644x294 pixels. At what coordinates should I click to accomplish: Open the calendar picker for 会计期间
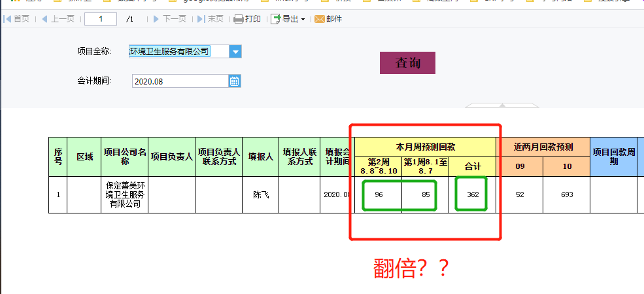coord(235,81)
